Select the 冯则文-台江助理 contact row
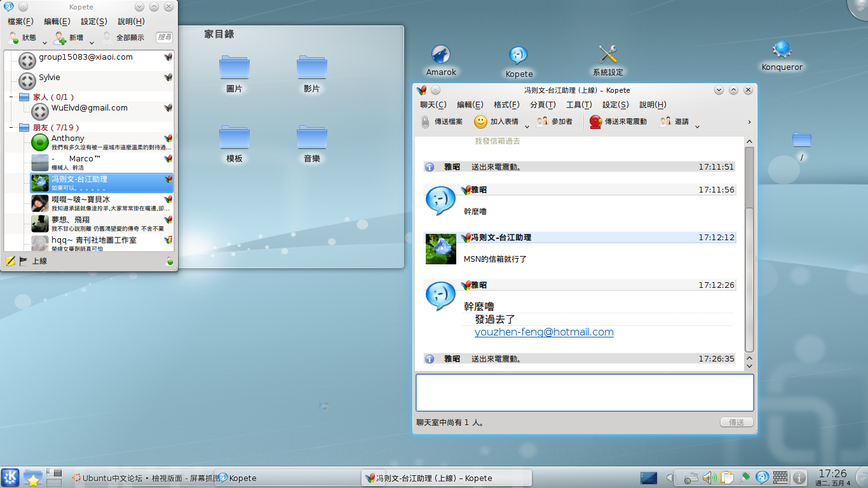Viewport: 868px width, 488px height. 102,183
